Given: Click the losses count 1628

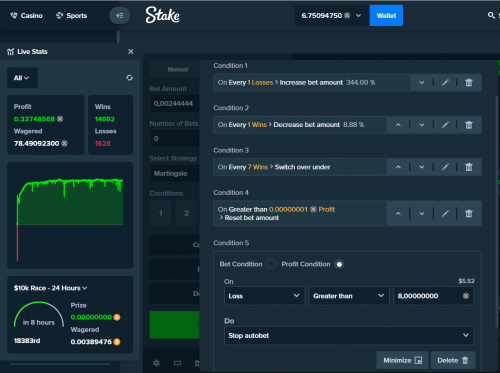Looking at the screenshot, I should [102, 144].
